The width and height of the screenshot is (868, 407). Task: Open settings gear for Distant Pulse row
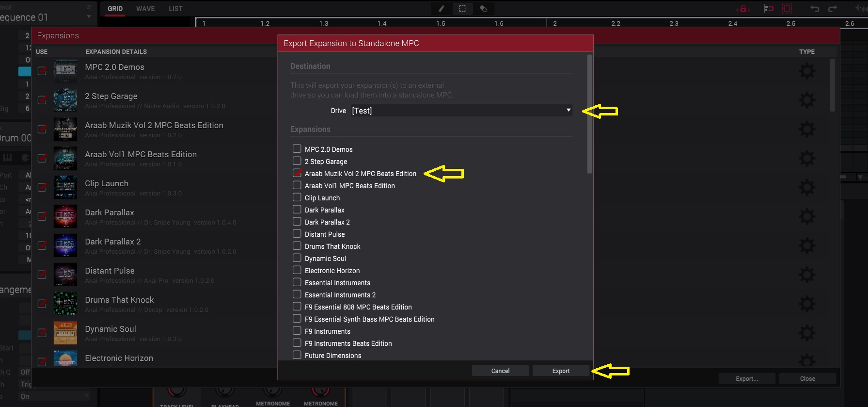(x=807, y=275)
